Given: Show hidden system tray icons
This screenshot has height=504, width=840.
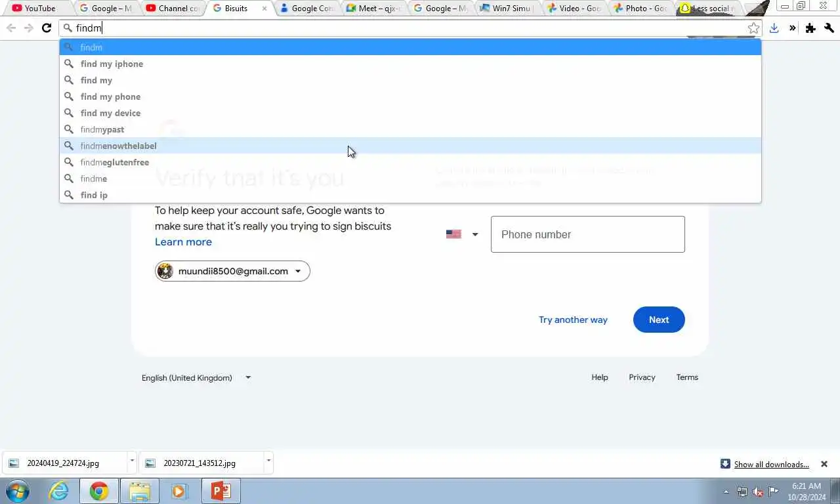Looking at the screenshot, I should point(726,492).
